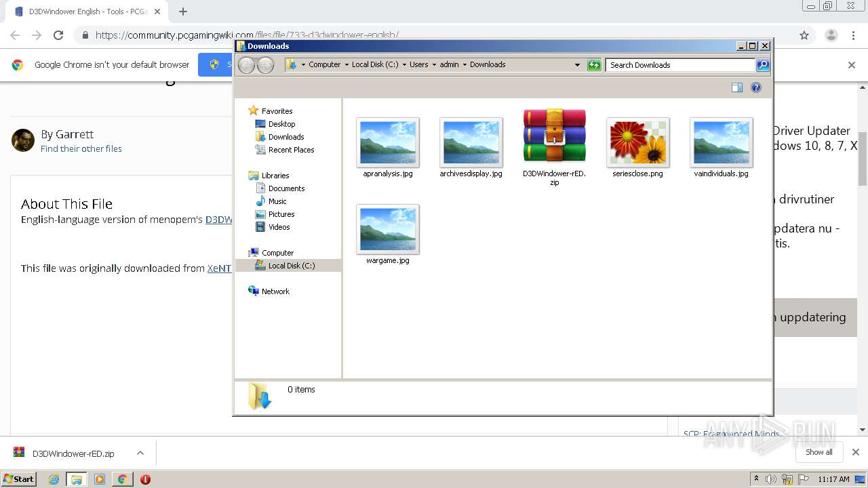Click red security icon on taskbar

pos(145,479)
